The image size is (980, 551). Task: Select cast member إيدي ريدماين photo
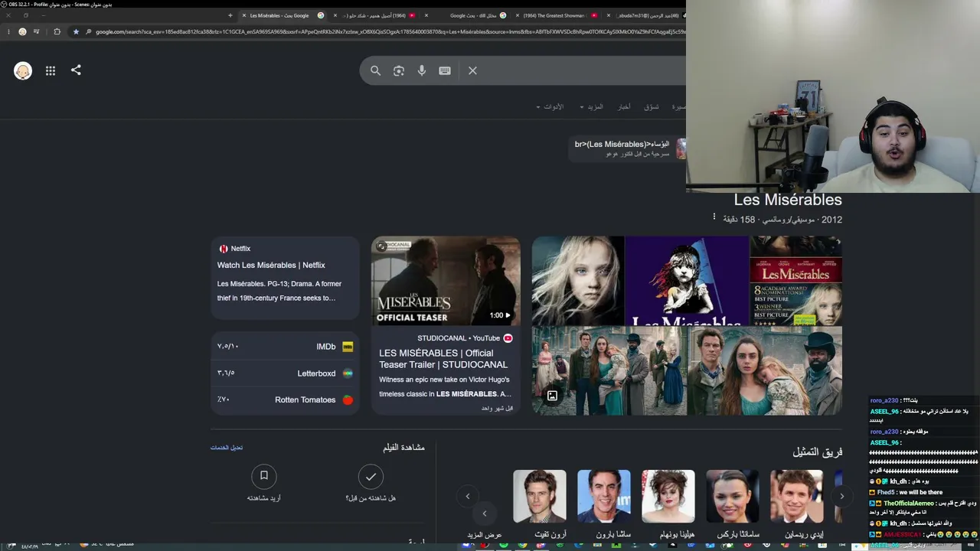(x=797, y=496)
